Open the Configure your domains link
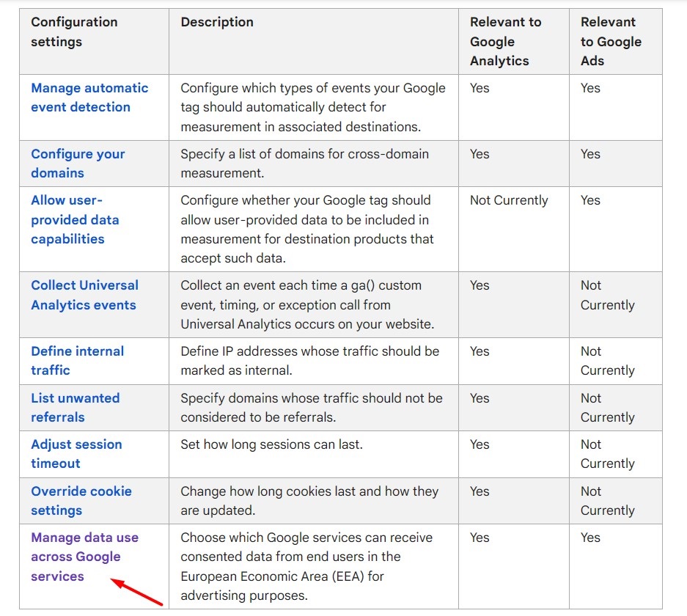687x616 pixels. click(78, 164)
